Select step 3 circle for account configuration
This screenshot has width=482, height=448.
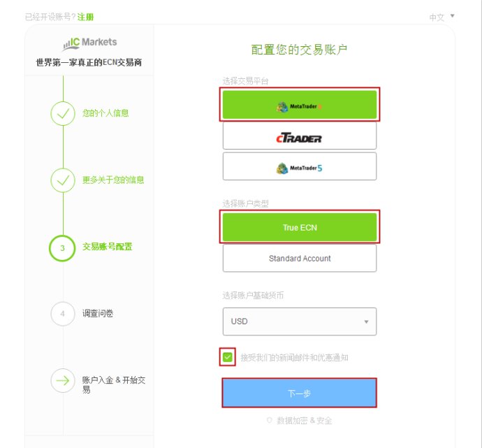(x=62, y=248)
